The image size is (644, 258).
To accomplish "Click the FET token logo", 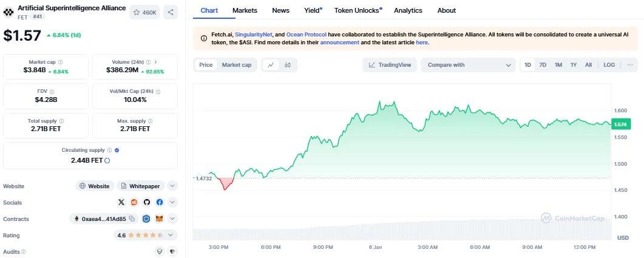I will [x=8, y=12].
